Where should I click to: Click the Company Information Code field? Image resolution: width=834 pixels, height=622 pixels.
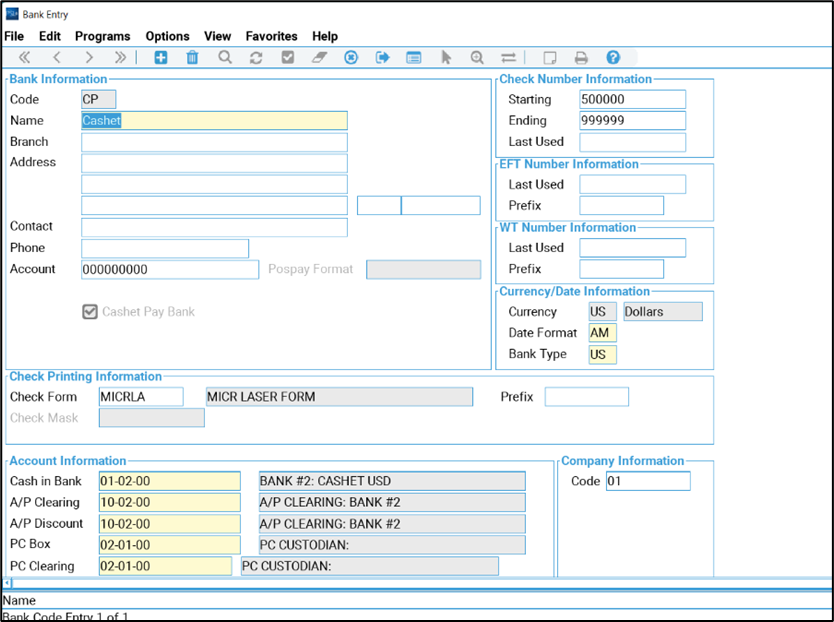point(648,481)
